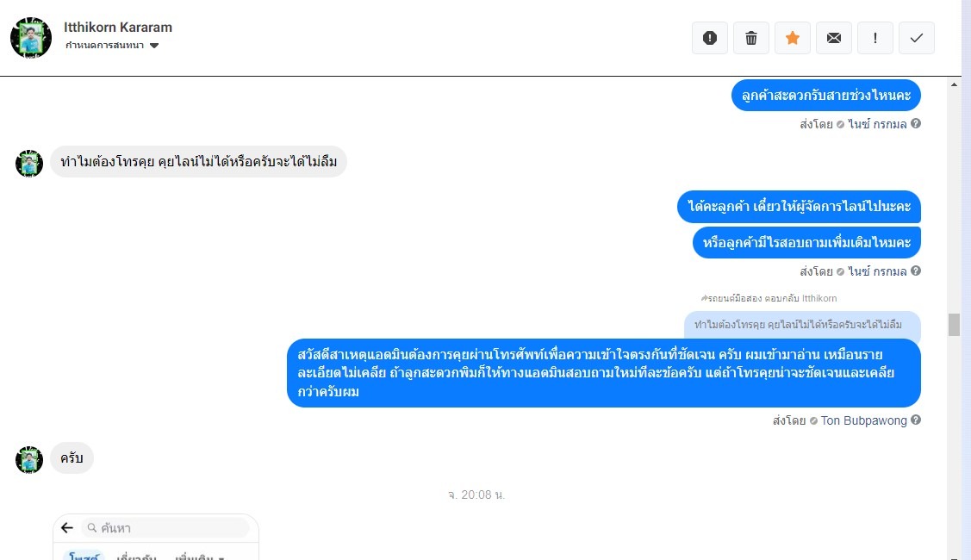The image size is (971, 560).
Task: Mark conversation as spam with circled exclamation icon
Action: (710, 38)
